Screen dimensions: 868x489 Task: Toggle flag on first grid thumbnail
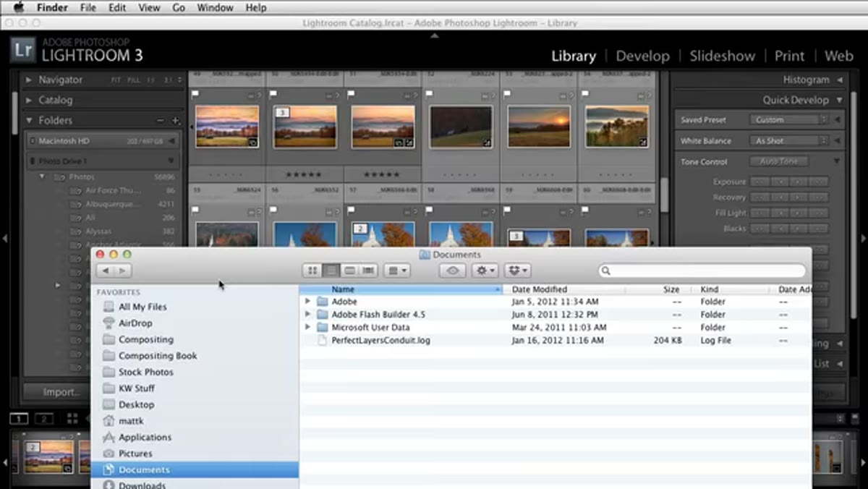(195, 94)
